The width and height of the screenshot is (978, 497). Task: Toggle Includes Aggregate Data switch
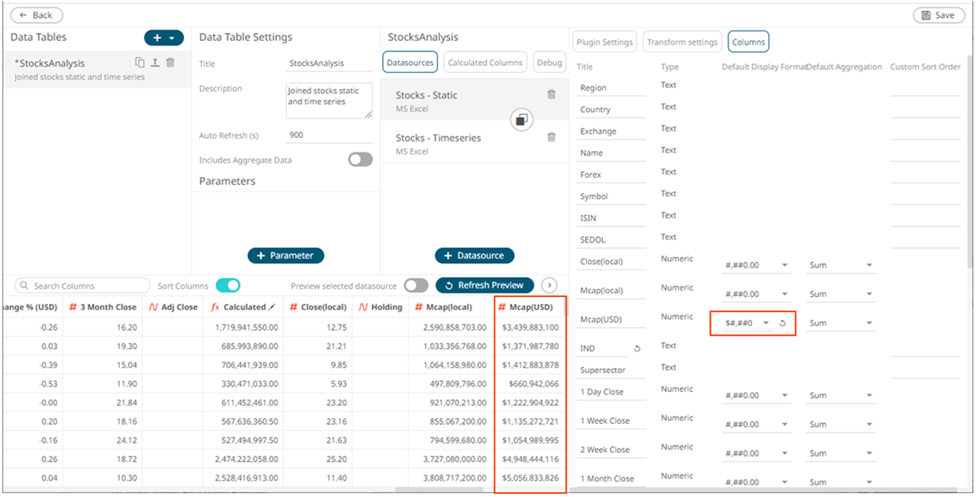[360, 159]
